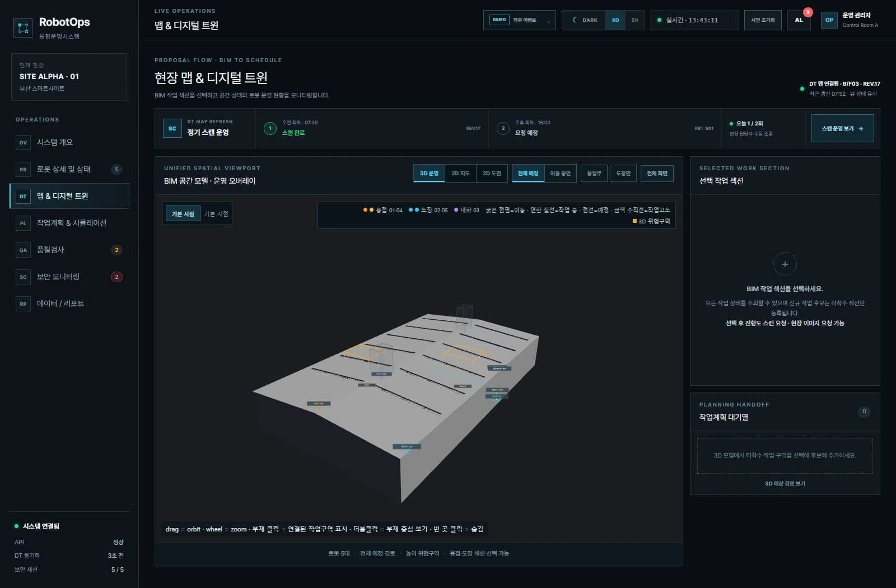This screenshot has height=588, width=896.
Task: Click 3D 예상 경로 보기 link
Action: coord(785,483)
